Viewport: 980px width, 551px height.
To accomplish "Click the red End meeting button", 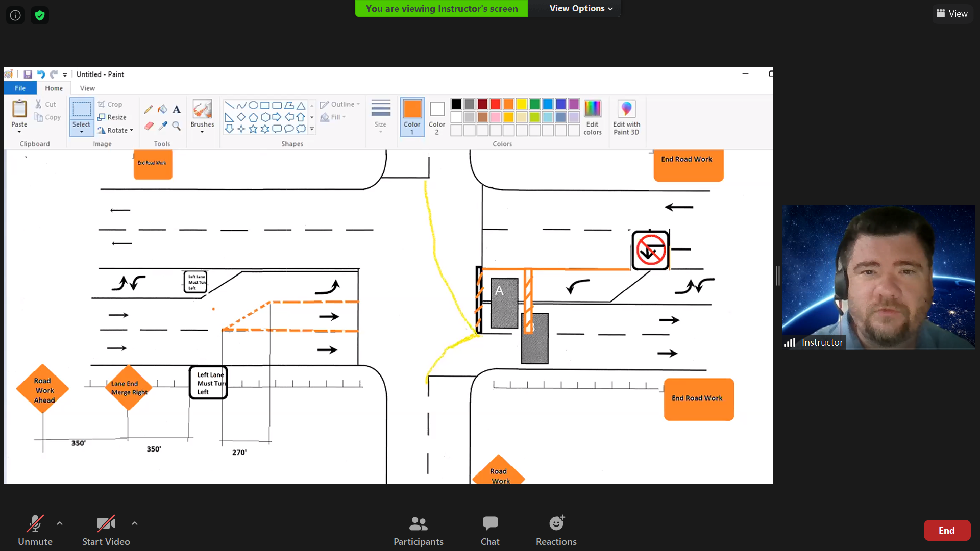I will [946, 530].
